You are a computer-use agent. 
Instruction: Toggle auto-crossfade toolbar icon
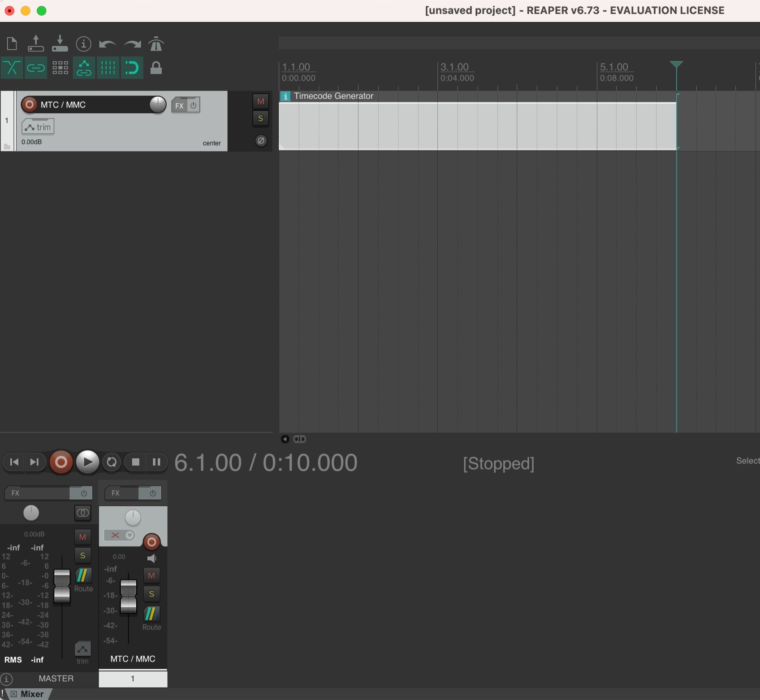(12, 68)
